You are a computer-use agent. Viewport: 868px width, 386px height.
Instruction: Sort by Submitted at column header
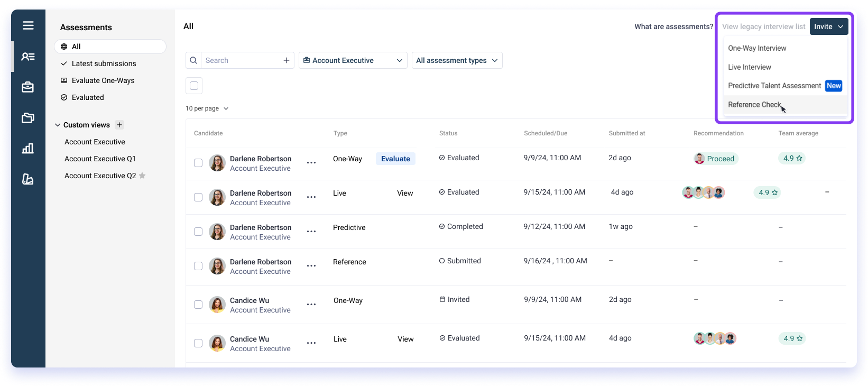pyautogui.click(x=627, y=133)
